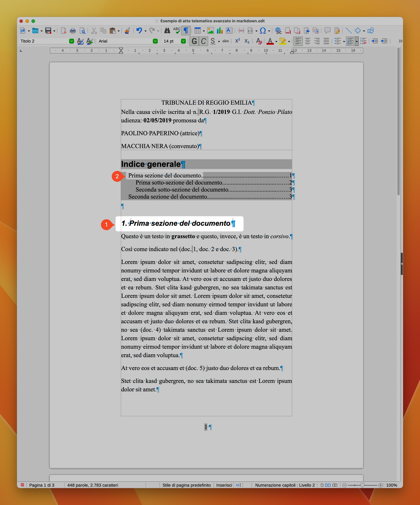The width and height of the screenshot is (420, 505).
Task: Open the Arial font name dropdown
Action: click(x=155, y=41)
